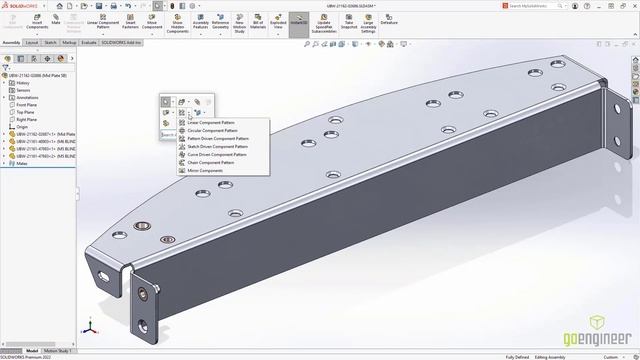Choose Mirror Components

point(223,171)
